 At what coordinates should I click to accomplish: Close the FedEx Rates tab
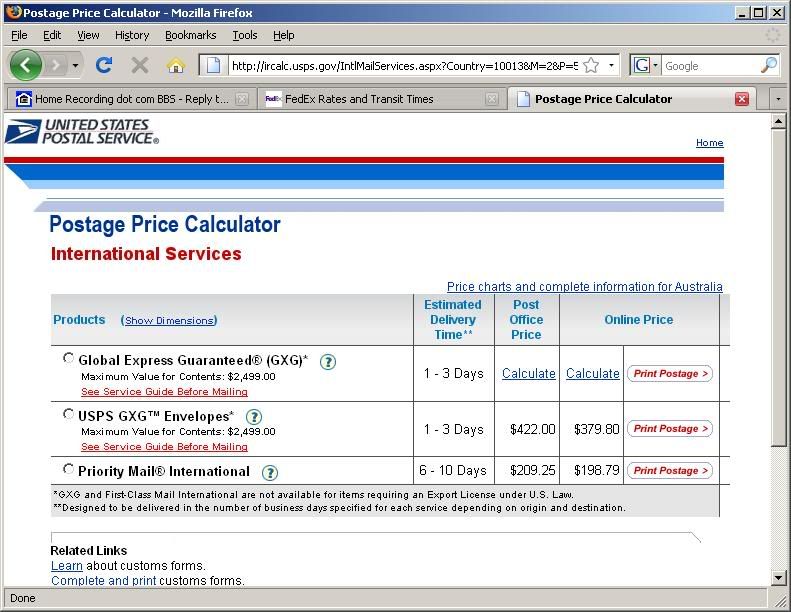[492, 99]
